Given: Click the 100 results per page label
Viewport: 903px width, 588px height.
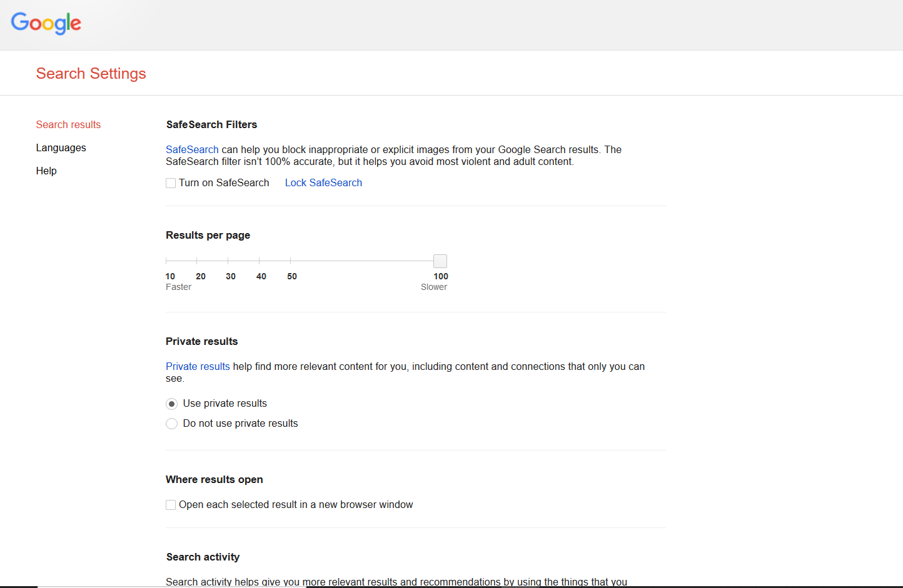Looking at the screenshot, I should 441,276.
